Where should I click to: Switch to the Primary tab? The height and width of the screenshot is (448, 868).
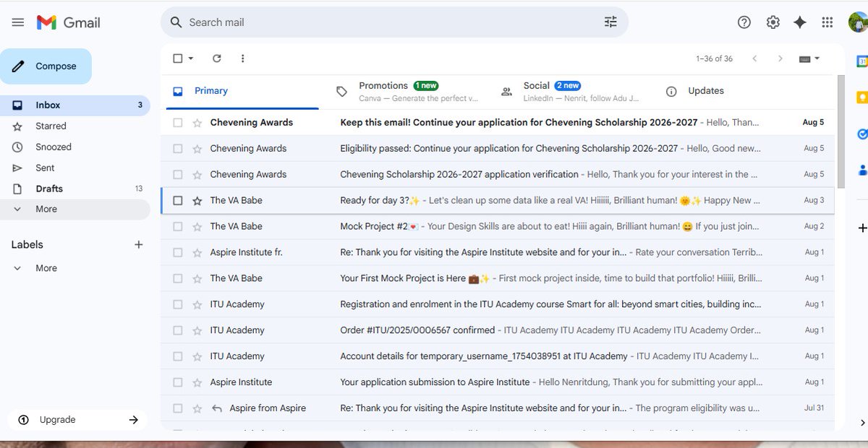pos(243,91)
